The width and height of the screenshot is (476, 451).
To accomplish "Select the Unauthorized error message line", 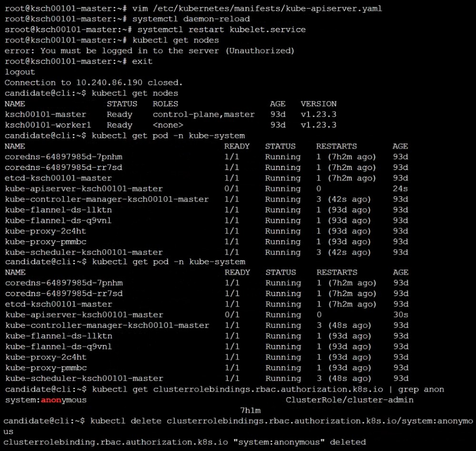I will point(149,50).
